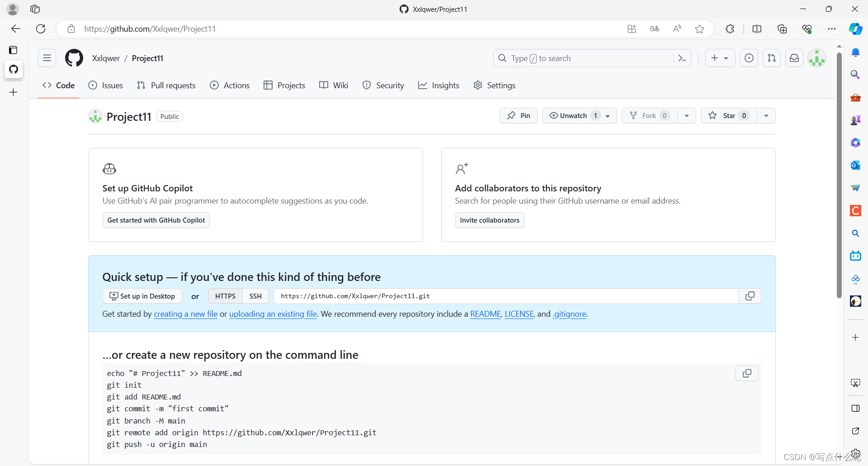Click Get started with GitHub Copilot
Viewport: 868px width, 466px height.
point(156,220)
